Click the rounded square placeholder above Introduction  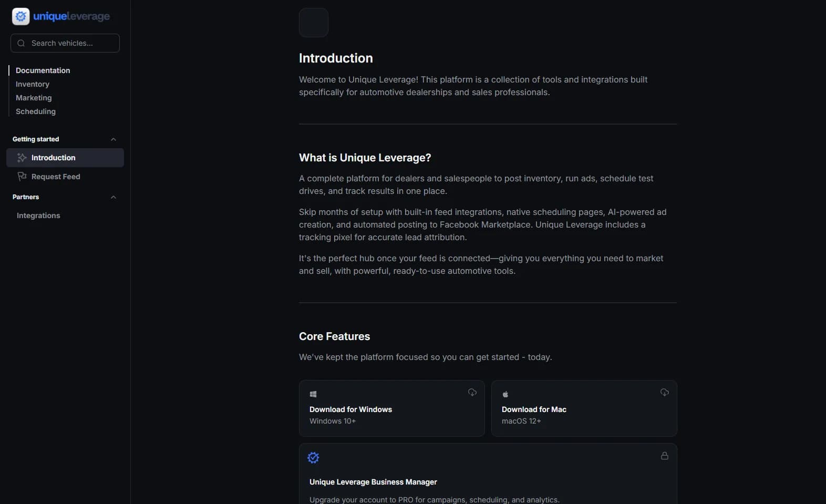point(314,23)
